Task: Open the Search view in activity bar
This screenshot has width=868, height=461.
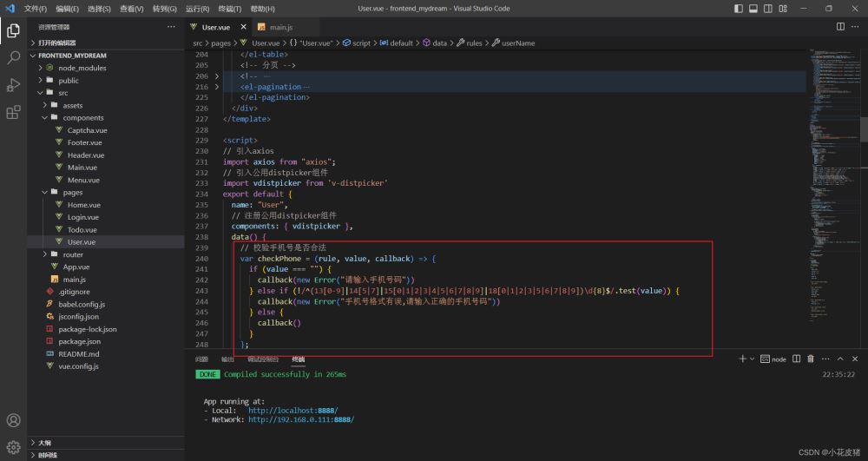Action: (x=13, y=58)
